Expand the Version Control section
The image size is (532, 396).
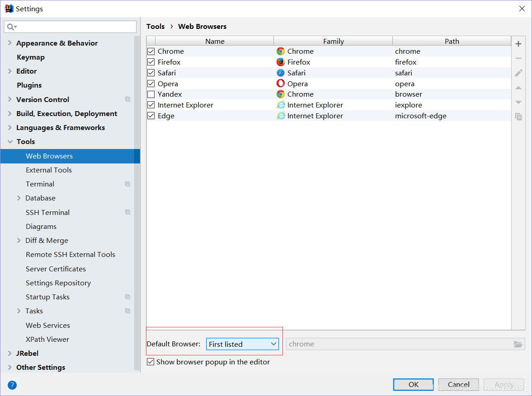[10, 99]
